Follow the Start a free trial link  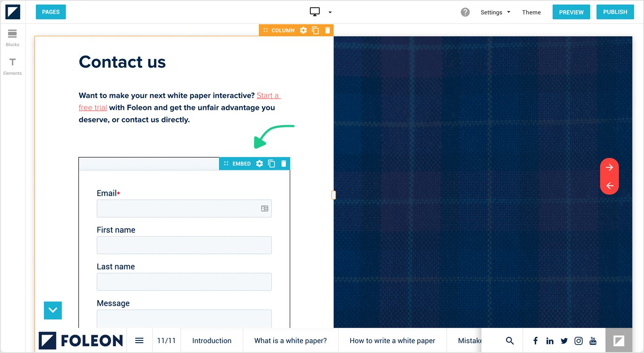click(268, 96)
